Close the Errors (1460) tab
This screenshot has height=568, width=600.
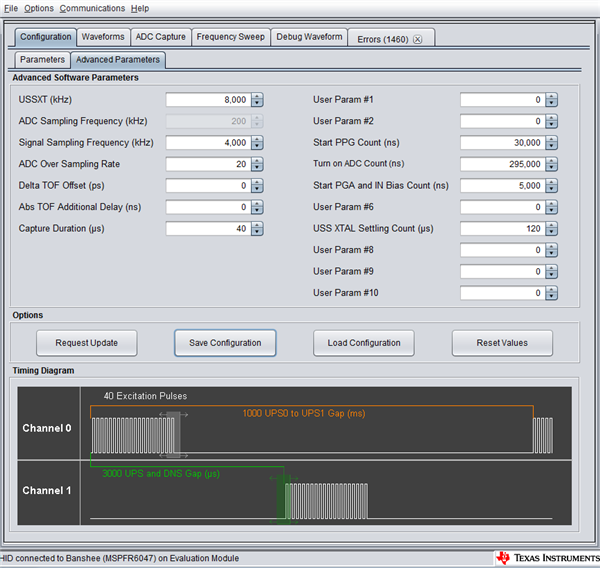[x=417, y=39]
